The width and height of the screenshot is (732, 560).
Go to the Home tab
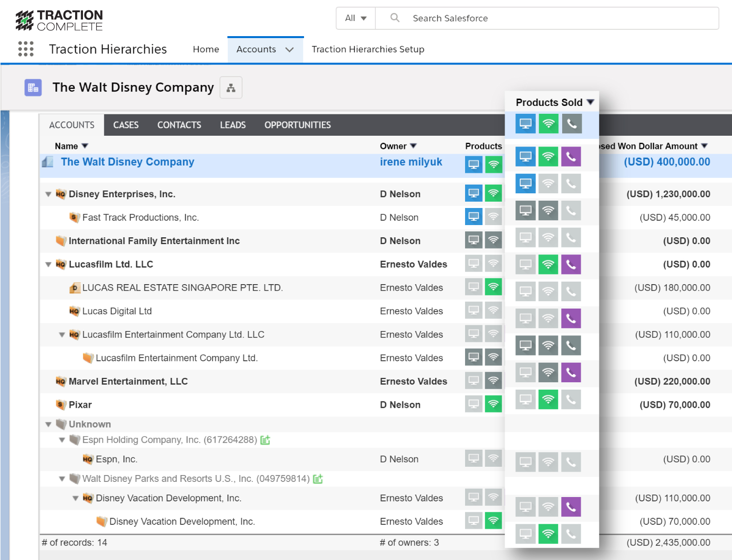click(x=206, y=49)
